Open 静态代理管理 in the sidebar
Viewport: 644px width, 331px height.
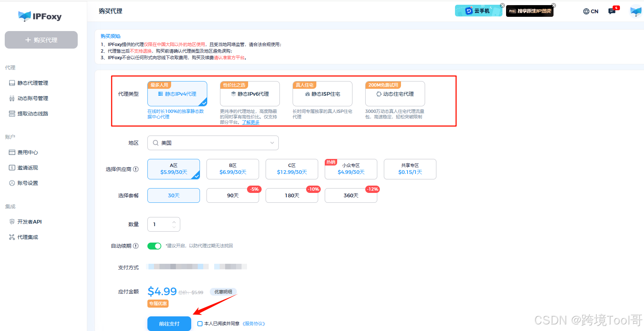33,83
